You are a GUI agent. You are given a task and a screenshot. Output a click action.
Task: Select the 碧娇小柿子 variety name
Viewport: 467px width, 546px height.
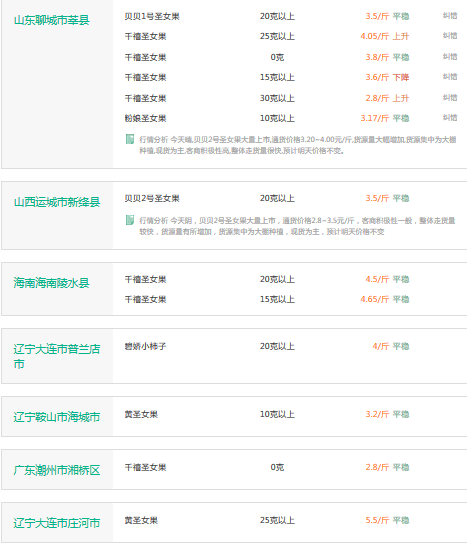[x=145, y=346]
